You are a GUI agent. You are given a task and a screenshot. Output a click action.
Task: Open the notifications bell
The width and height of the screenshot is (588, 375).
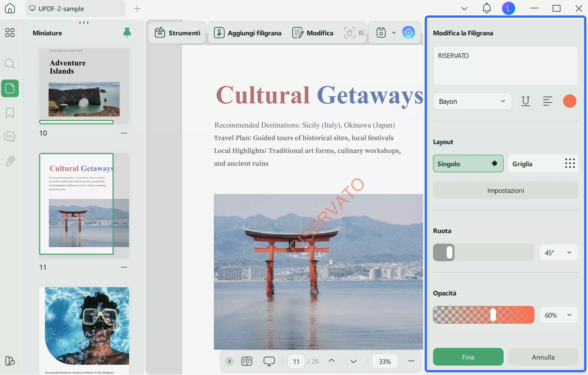(487, 9)
